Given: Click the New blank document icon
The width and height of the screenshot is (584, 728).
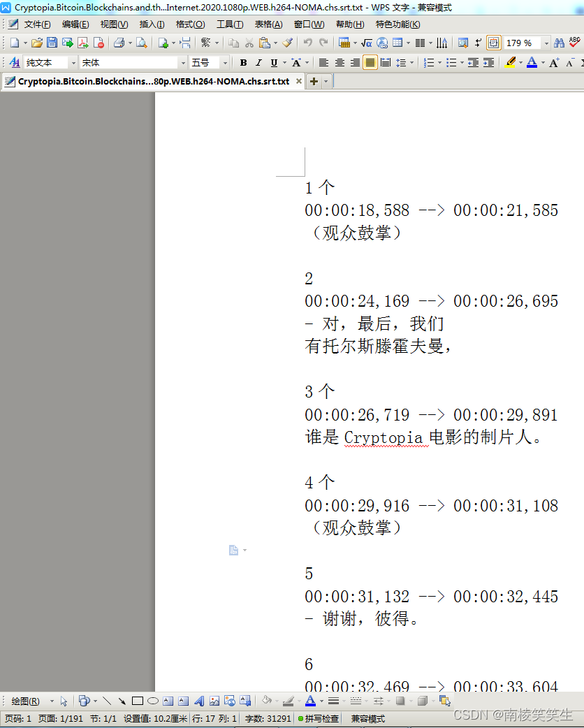Looking at the screenshot, I should (15, 43).
